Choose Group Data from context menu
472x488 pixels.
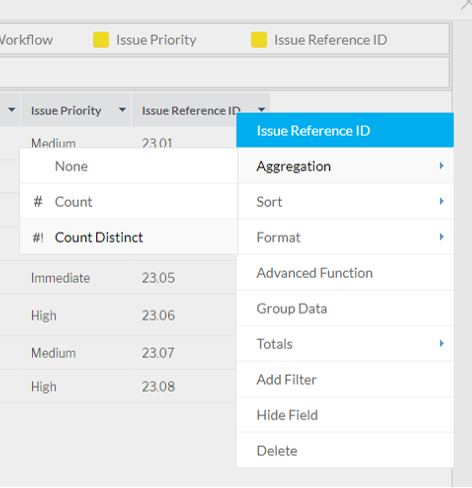pos(345,308)
